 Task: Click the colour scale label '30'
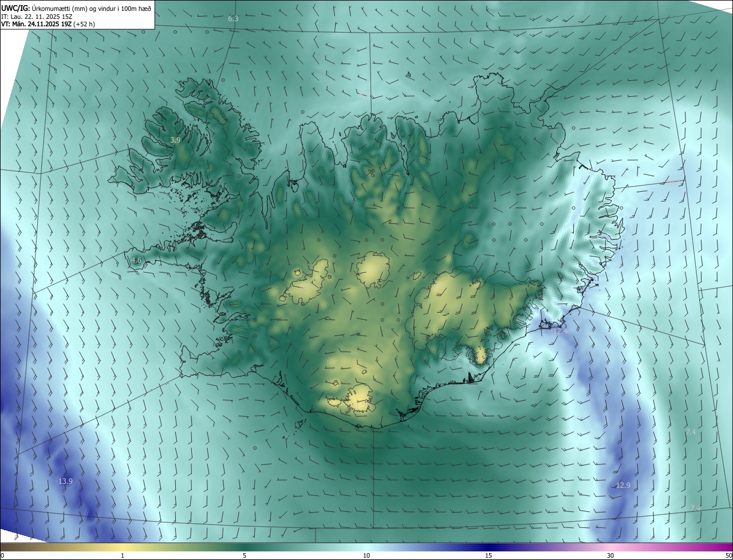click(x=610, y=555)
